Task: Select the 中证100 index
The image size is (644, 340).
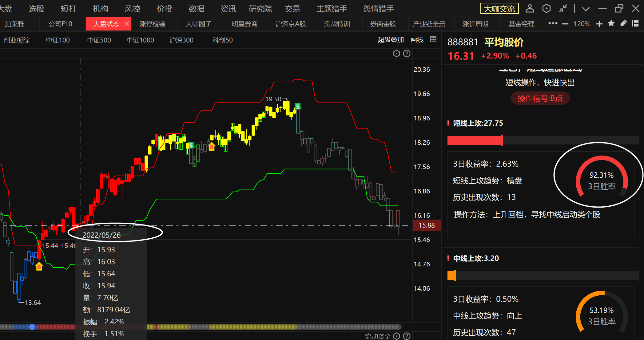Action: pos(58,40)
